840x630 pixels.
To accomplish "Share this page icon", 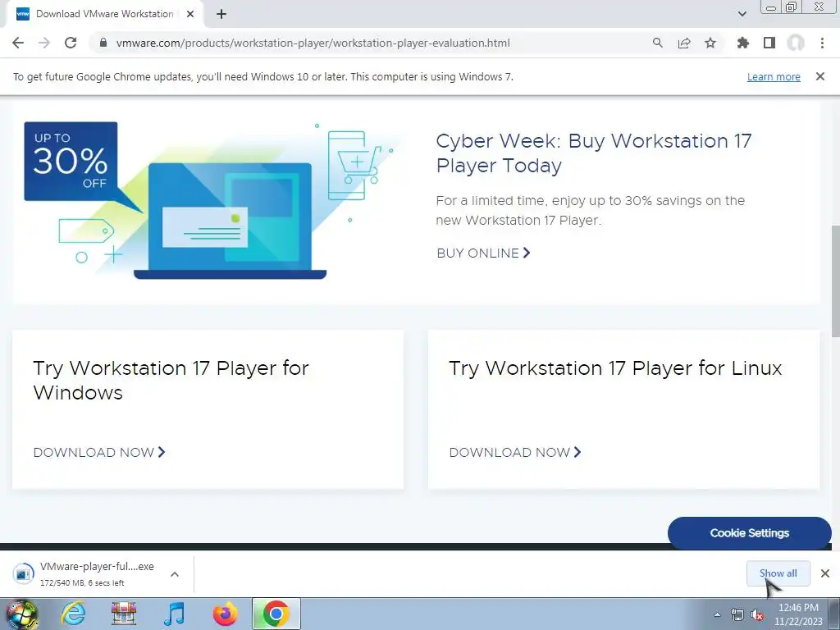I will click(684, 43).
